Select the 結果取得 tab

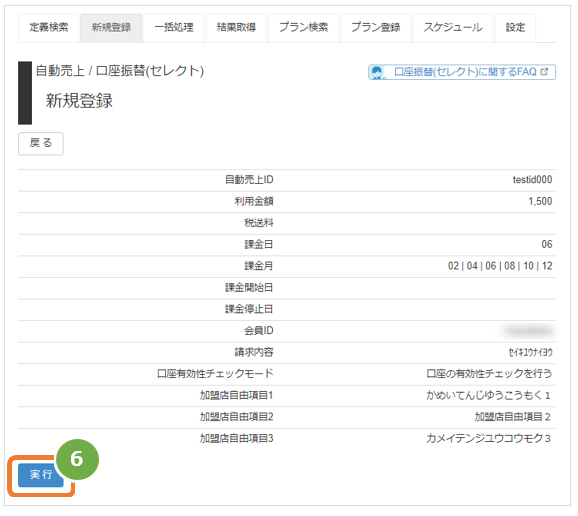[x=236, y=28]
